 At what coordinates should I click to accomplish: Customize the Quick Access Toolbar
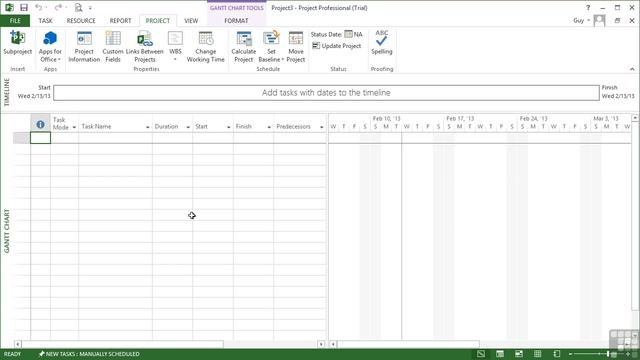click(x=90, y=8)
